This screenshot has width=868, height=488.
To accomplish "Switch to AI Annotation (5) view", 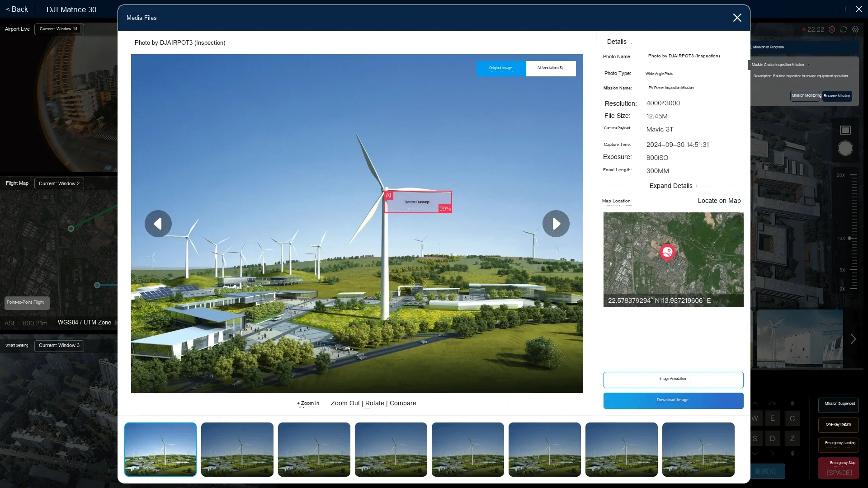I will point(551,68).
